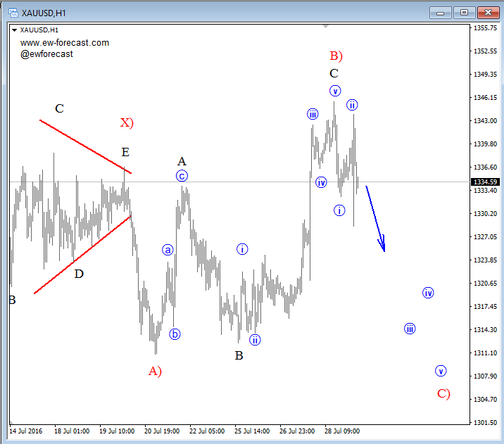Click the current price tag 1334.59
This screenshot has height=444, width=504.
485,182
